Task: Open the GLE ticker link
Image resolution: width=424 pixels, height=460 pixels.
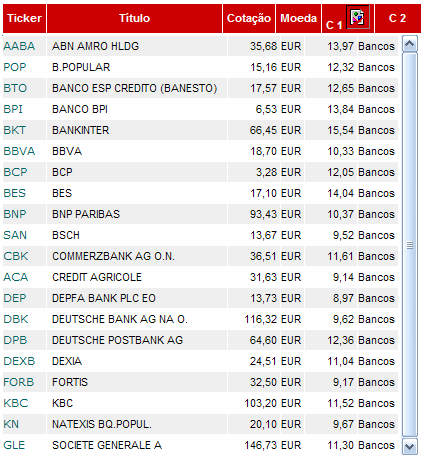Action: click(x=14, y=445)
